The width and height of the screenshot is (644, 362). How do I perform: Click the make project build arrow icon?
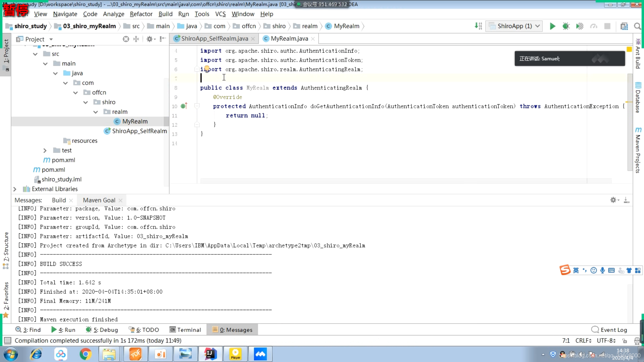tap(478, 26)
